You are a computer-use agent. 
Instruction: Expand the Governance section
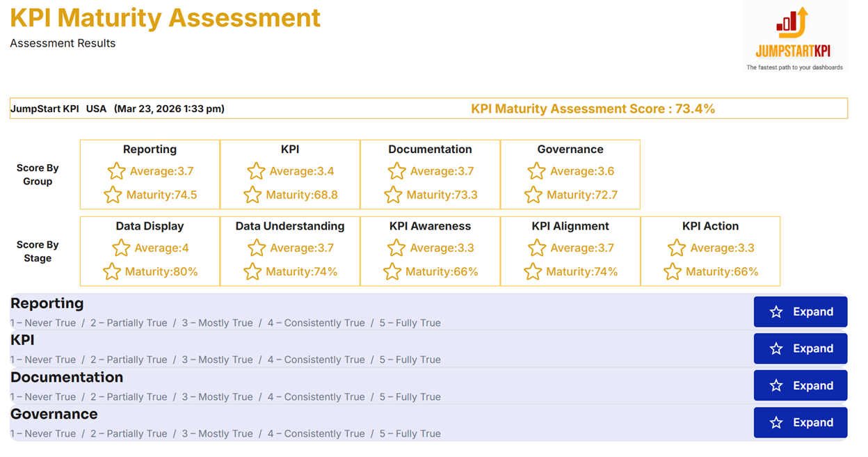click(800, 422)
